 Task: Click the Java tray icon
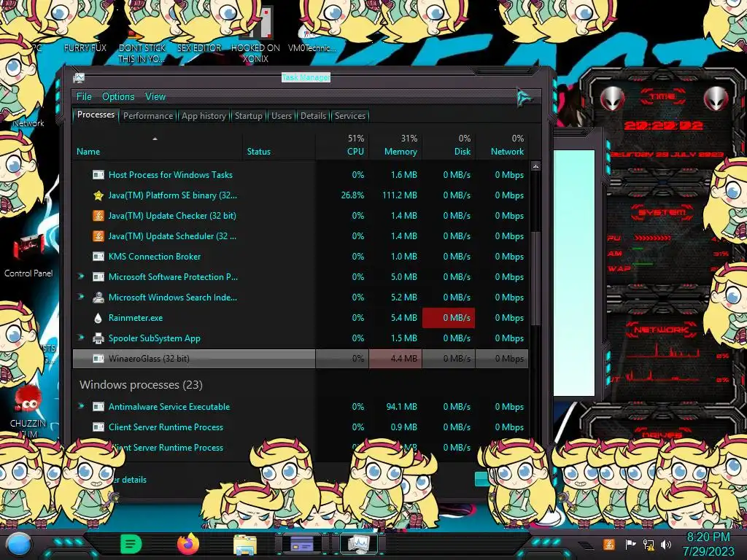pyautogui.click(x=609, y=544)
